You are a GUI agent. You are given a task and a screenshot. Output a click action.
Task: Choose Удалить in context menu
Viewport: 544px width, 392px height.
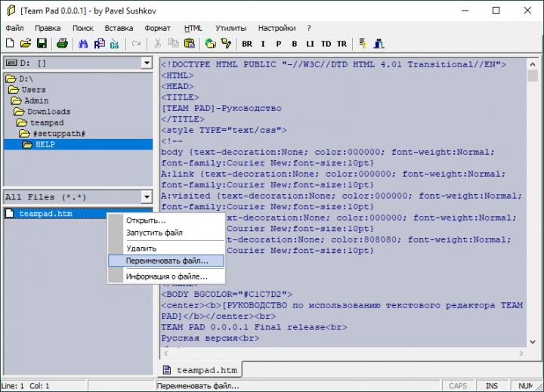coord(166,248)
